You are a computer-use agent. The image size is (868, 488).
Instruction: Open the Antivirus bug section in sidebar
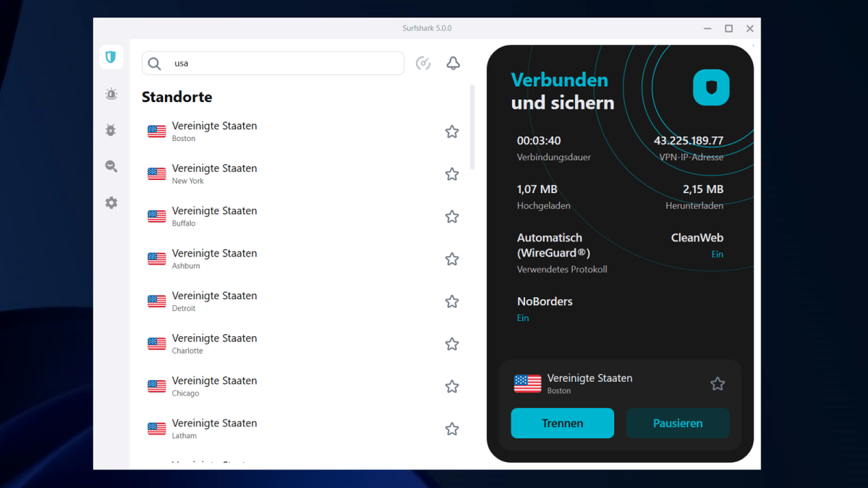tap(111, 130)
